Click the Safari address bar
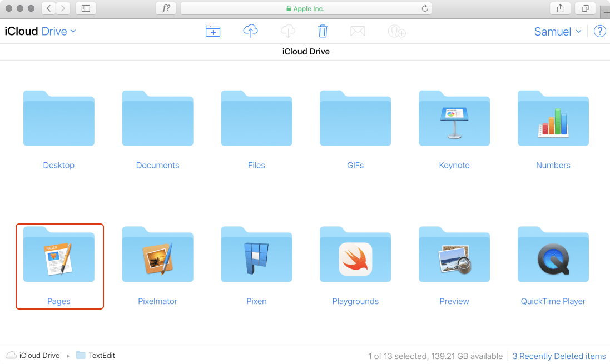Screen dimensions: 610x364 306,8
